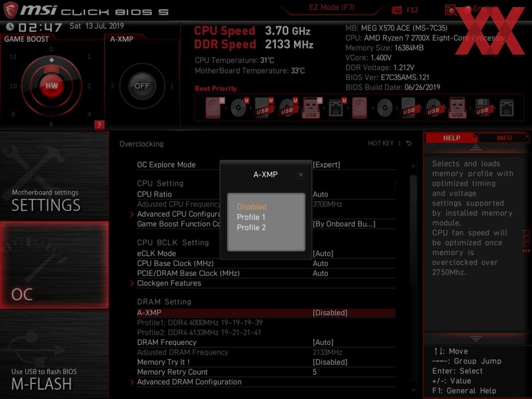Click the MSI dragon shield logo
532x399 pixels.
[x=10, y=10]
